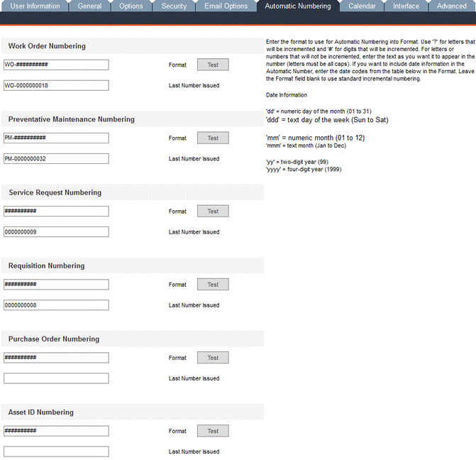Click the Preventative Maintenance Numbering heading
Viewport: 476px width, 460px height.
coord(72,119)
